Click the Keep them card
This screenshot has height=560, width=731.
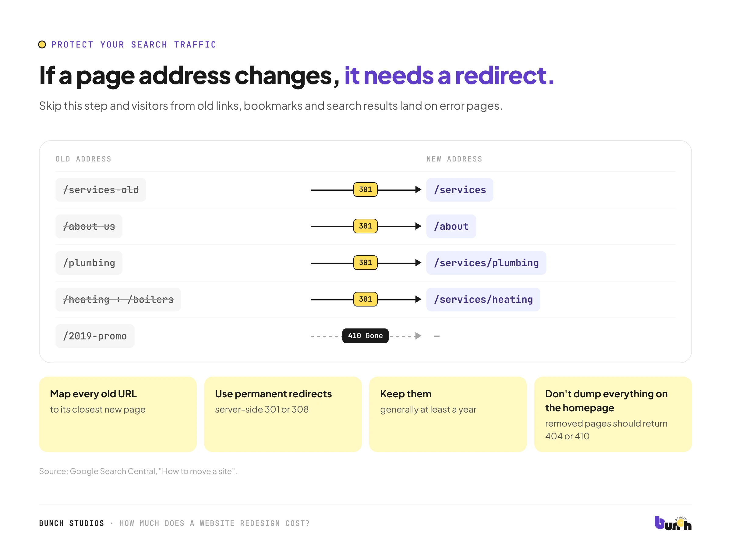(x=448, y=414)
